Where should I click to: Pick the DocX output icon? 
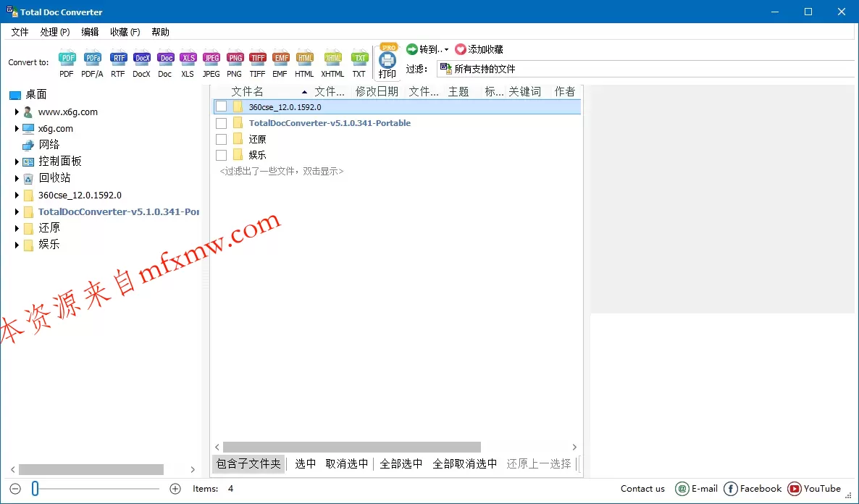point(142,58)
